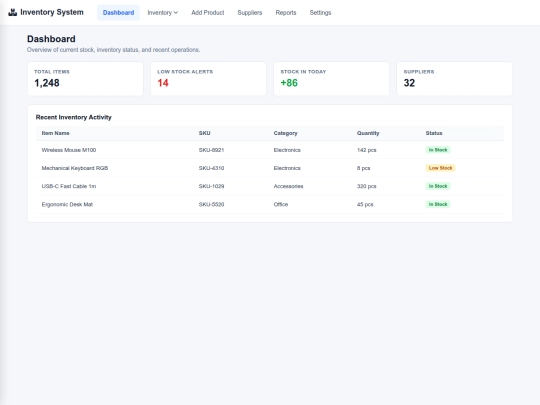Select the Ergonomic Desk Mat item name
Viewport: 540px width, 405px height.
click(x=67, y=204)
